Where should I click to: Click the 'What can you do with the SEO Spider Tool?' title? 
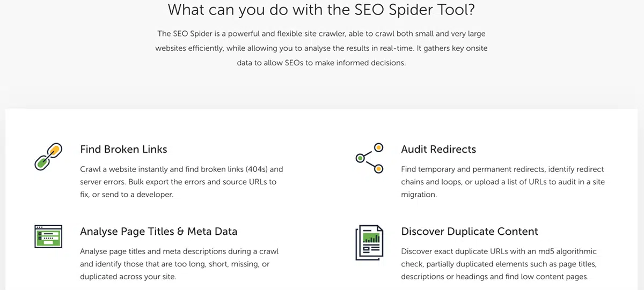pos(321,10)
